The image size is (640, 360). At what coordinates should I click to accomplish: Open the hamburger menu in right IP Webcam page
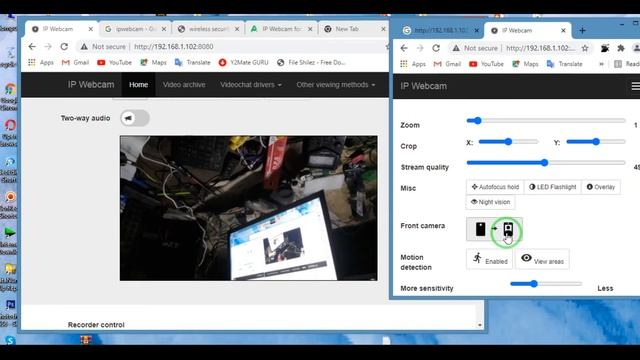636,86
